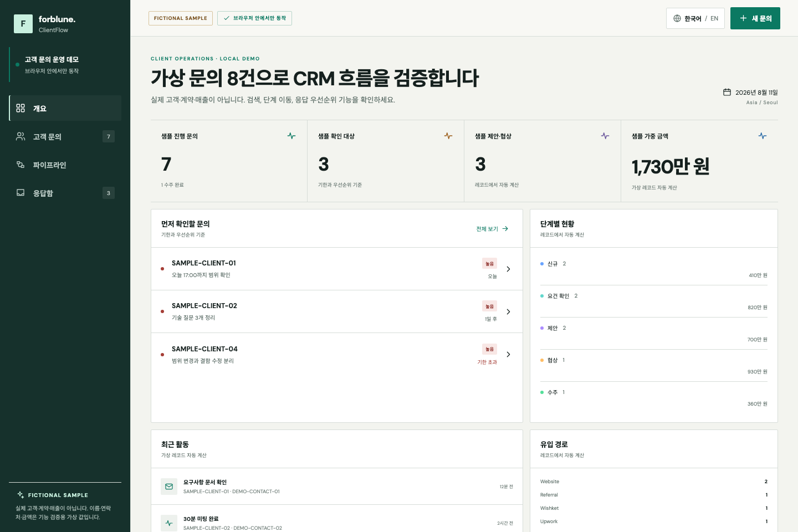798x532 pixels.
Task: Click the 응답함 inbox icon
Action: pyautogui.click(x=21, y=193)
